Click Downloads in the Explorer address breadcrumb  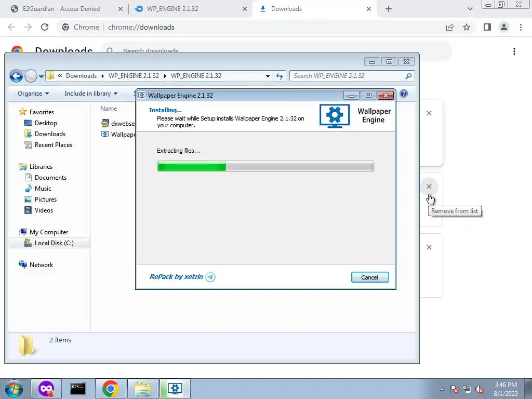tap(81, 76)
